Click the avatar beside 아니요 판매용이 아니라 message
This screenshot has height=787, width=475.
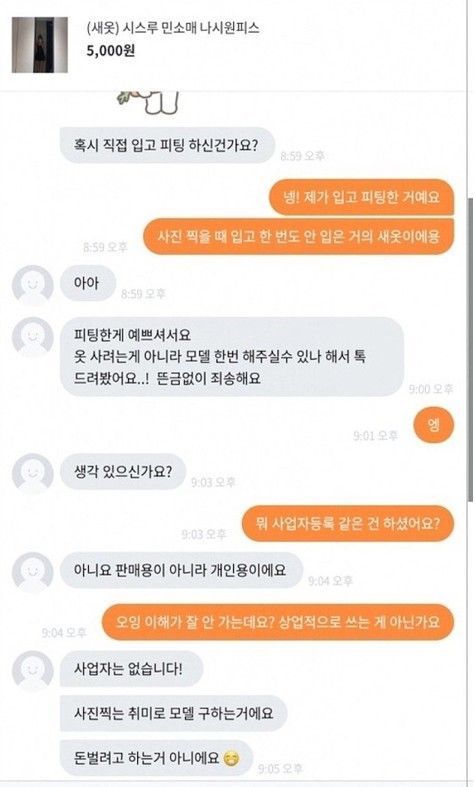click(x=33, y=572)
